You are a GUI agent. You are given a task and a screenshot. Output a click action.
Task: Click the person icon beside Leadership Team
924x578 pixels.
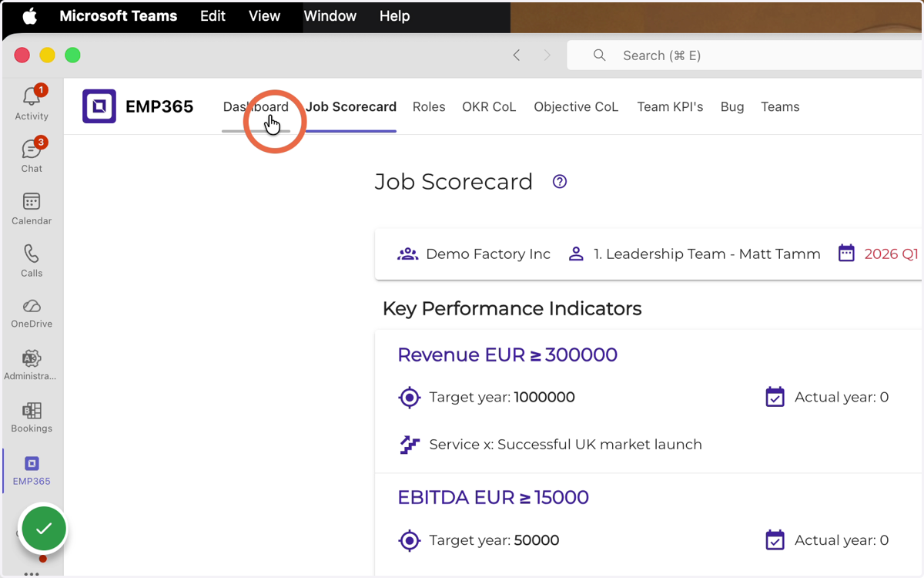coord(576,254)
